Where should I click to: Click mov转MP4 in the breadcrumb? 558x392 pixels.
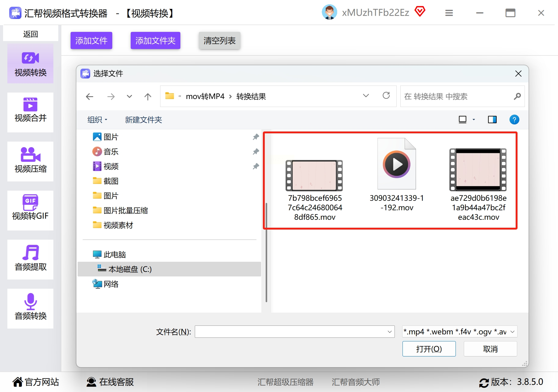point(205,97)
